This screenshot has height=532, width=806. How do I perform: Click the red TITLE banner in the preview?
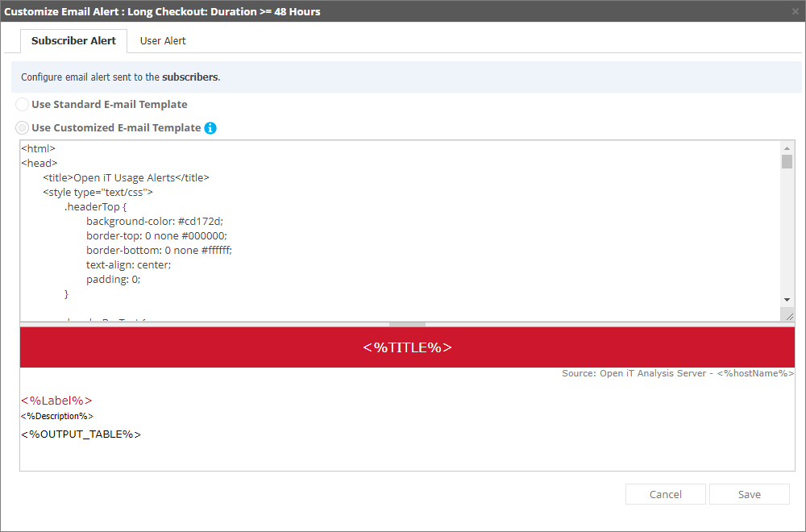tap(406, 347)
